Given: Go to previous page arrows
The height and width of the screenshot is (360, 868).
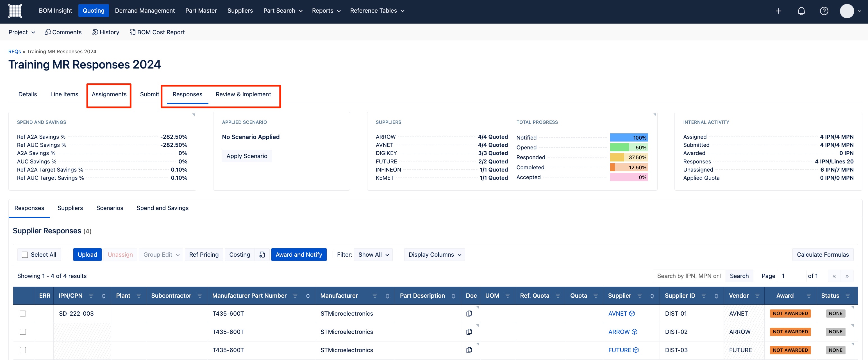Looking at the screenshot, I should [x=834, y=276].
